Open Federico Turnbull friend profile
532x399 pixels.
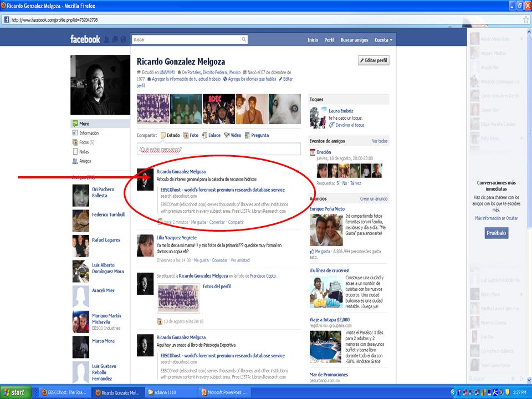point(108,214)
